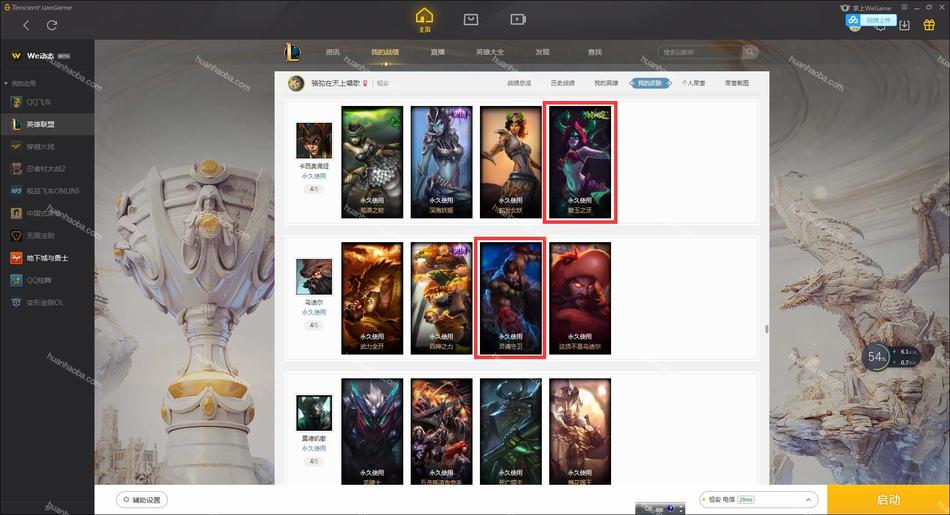Switch to the 荣誉截图 sub-tab
Viewport: 950px width, 515px height.
pyautogui.click(x=737, y=83)
